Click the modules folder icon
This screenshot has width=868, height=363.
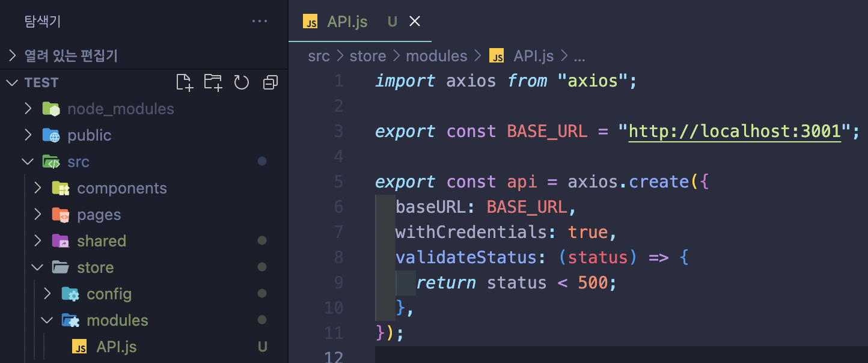point(70,320)
